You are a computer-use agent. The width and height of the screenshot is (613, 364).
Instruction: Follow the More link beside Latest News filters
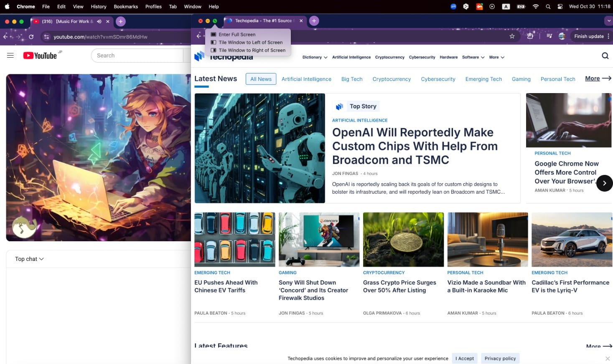[598, 78]
